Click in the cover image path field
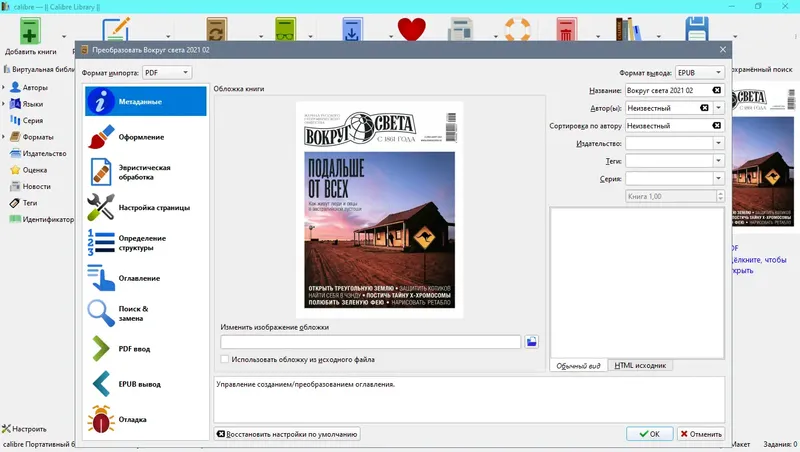The image size is (800, 452). click(370, 342)
